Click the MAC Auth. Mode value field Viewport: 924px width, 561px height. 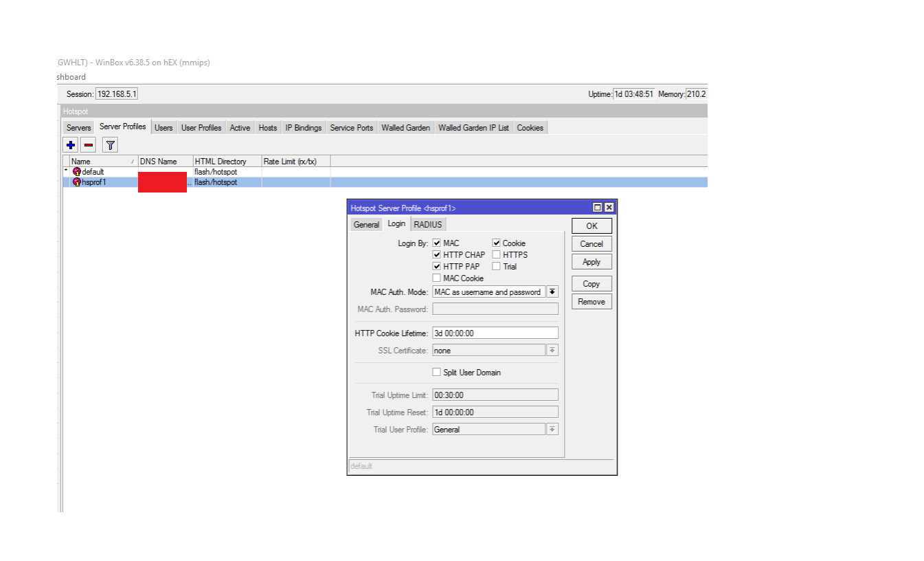[488, 292]
